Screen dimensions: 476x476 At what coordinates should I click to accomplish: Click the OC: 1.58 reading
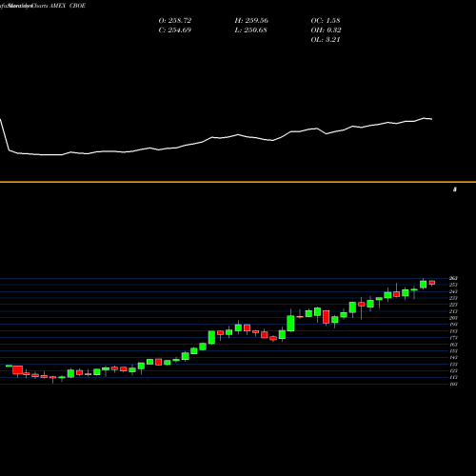click(x=326, y=21)
